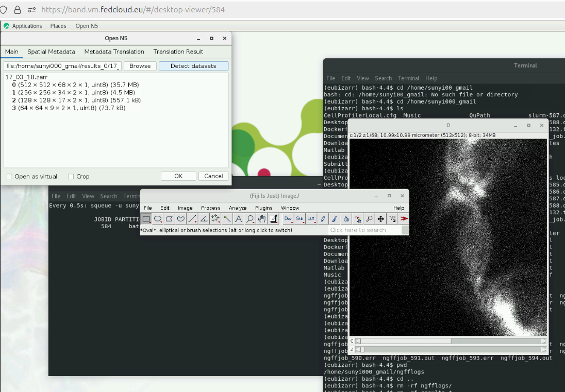This screenshot has height=392, width=565.
Task: Select dataset 3 (64 × 64 × 9)
Action: click(69, 108)
